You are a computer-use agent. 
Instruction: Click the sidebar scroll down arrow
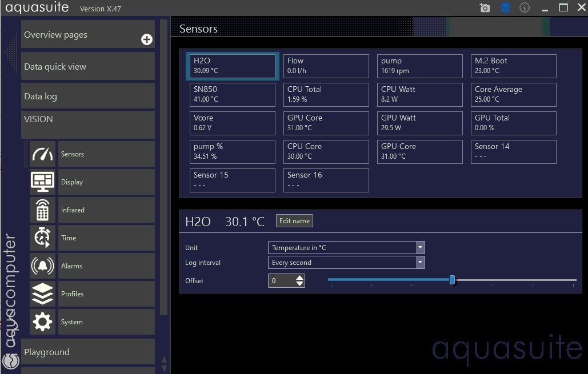(164, 368)
